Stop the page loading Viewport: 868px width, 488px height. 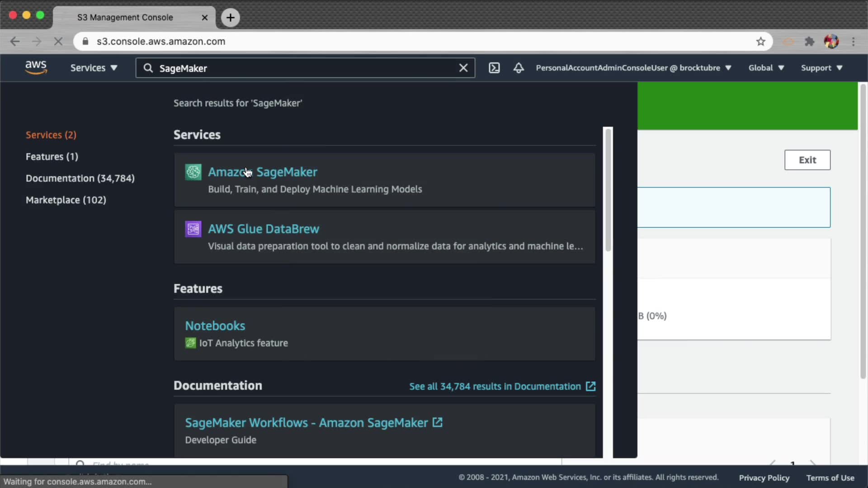(x=58, y=42)
